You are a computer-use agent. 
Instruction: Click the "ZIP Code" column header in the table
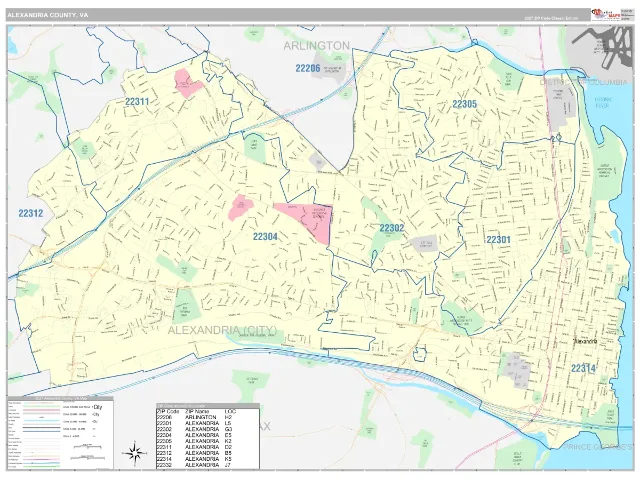click(x=168, y=411)
